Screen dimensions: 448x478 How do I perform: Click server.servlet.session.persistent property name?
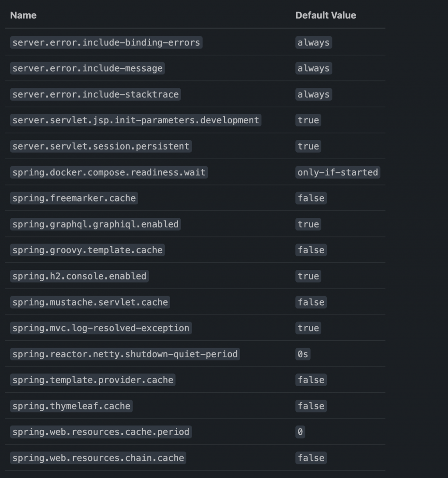[x=101, y=146]
